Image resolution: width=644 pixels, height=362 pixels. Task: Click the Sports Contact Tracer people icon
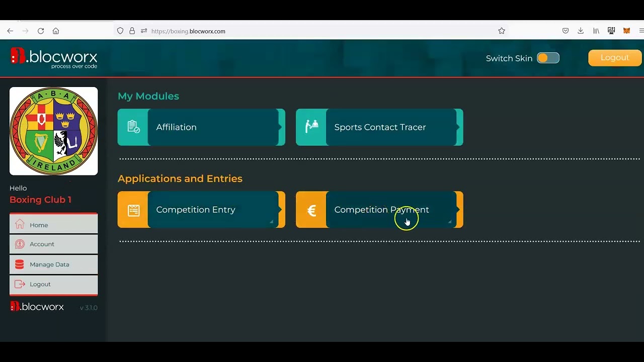pos(311,127)
